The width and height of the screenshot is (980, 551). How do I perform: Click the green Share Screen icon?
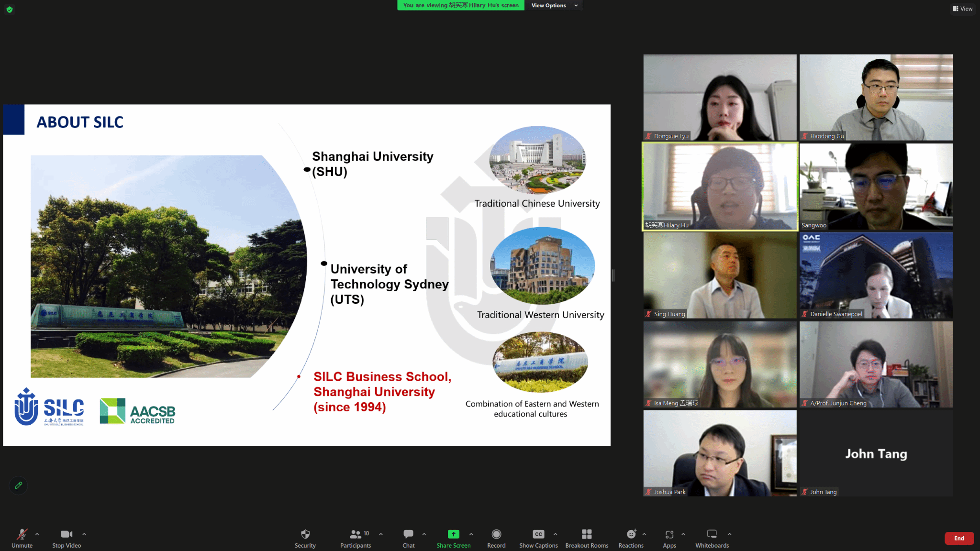[453, 534]
